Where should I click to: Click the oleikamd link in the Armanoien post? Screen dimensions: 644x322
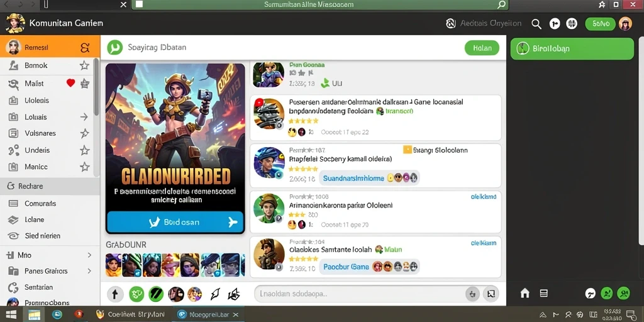coord(484,197)
